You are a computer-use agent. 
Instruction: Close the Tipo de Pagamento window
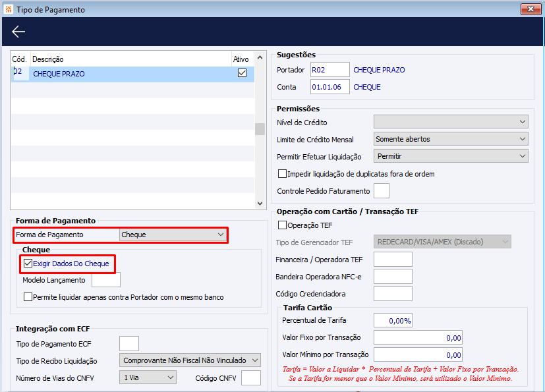531,9
